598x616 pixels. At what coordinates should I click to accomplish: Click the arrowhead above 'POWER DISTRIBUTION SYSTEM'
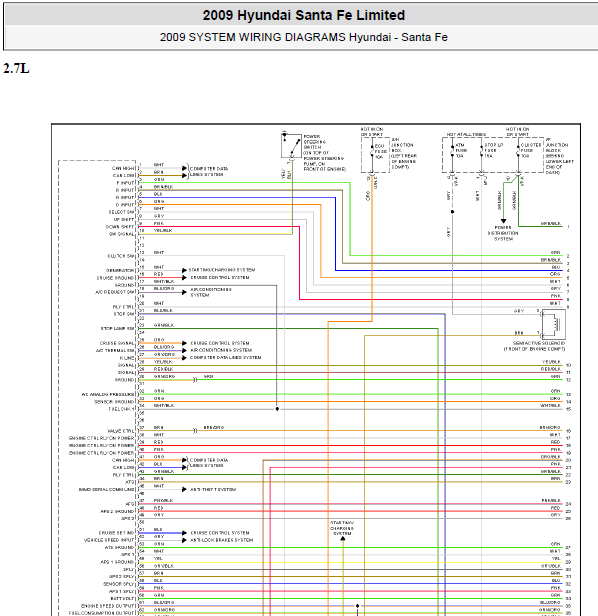[x=503, y=221]
